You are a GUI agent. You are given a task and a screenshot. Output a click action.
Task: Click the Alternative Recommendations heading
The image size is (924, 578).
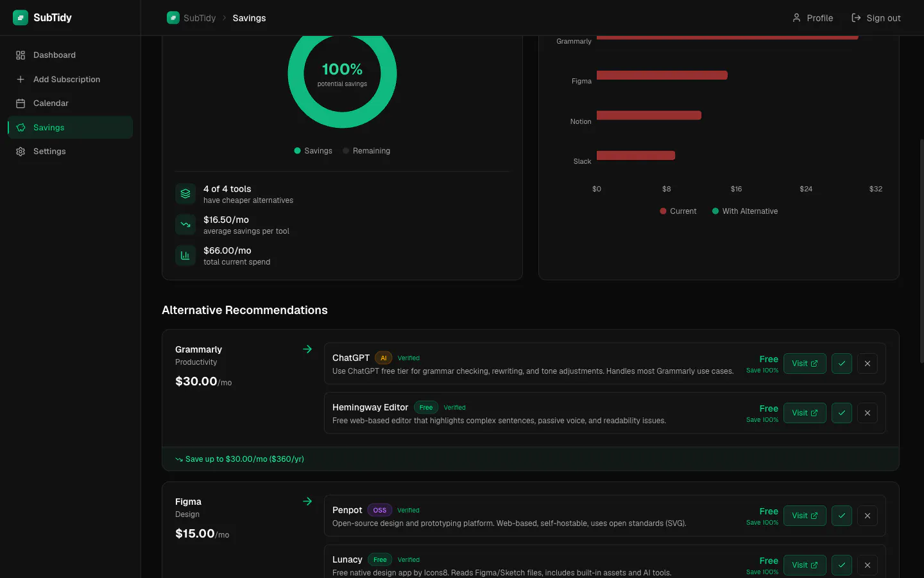(244, 310)
